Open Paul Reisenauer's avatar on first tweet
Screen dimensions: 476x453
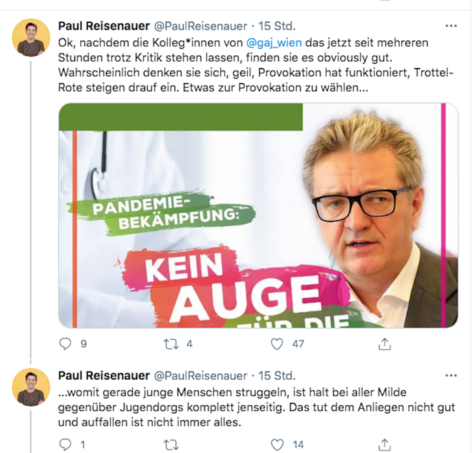[31, 38]
